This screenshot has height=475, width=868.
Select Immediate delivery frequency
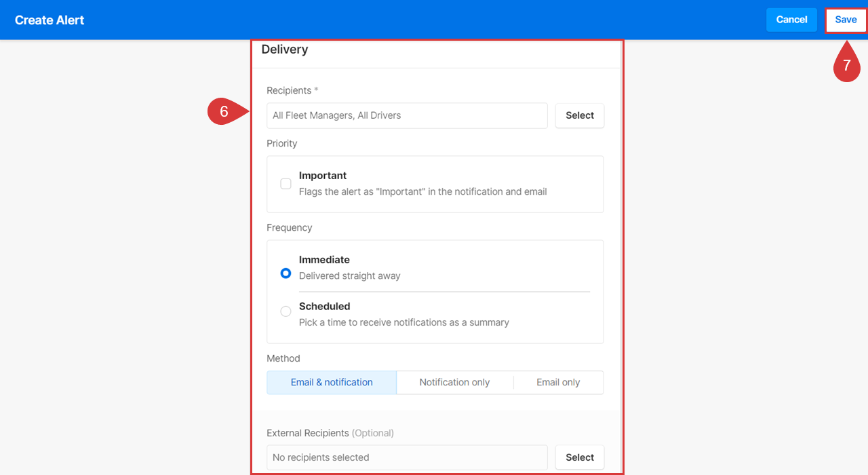click(x=285, y=273)
